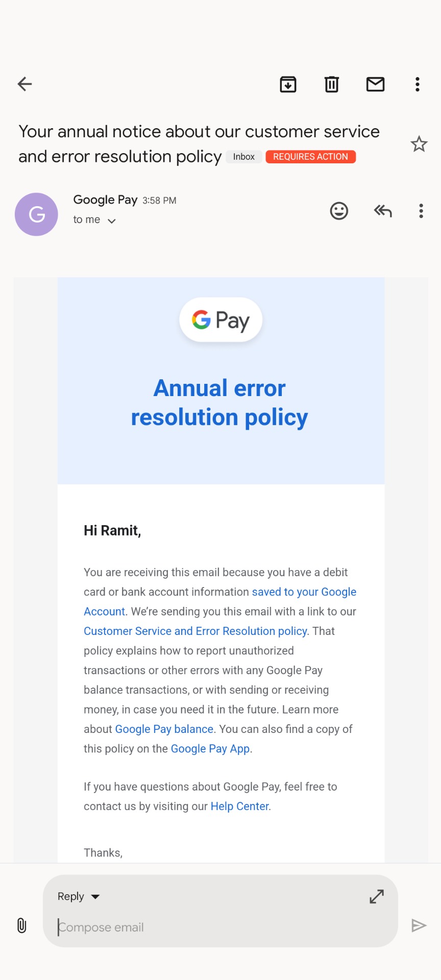
Task: Open message options three-dot menu
Action: click(x=421, y=211)
